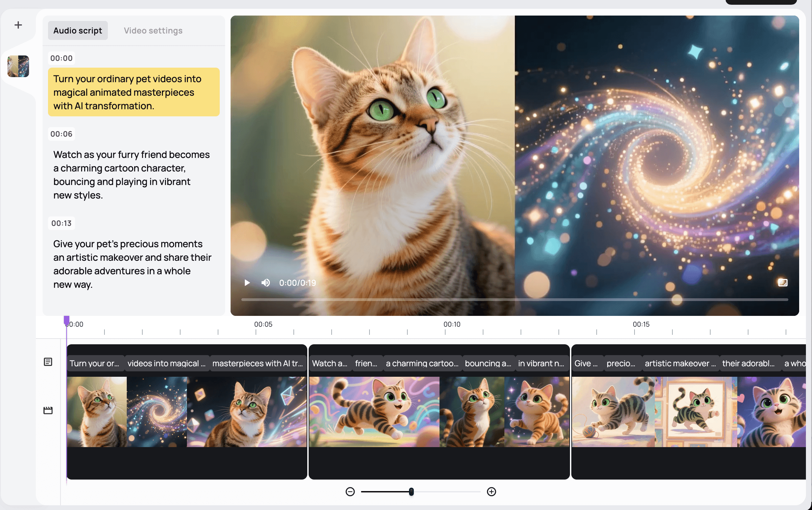Toggle fullscreen icon in video preview
The width and height of the screenshot is (812, 510).
(783, 283)
